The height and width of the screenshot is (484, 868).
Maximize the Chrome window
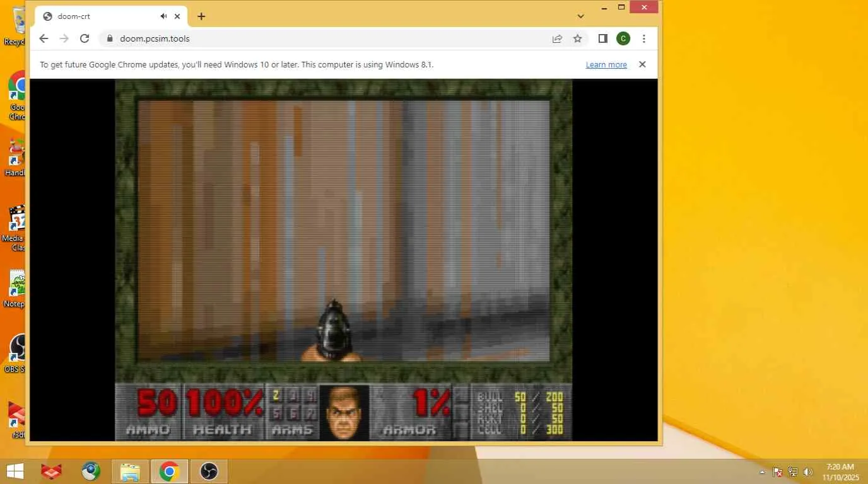pyautogui.click(x=621, y=7)
